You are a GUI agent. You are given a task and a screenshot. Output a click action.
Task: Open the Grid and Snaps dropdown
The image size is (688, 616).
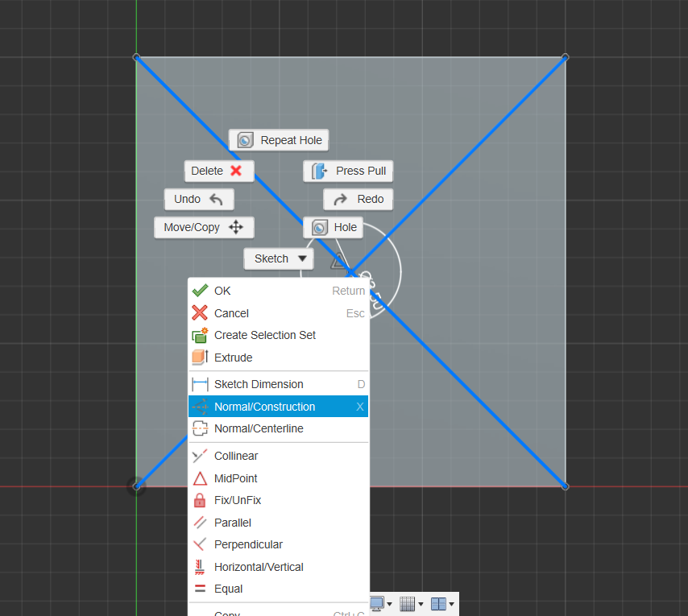pos(411,603)
